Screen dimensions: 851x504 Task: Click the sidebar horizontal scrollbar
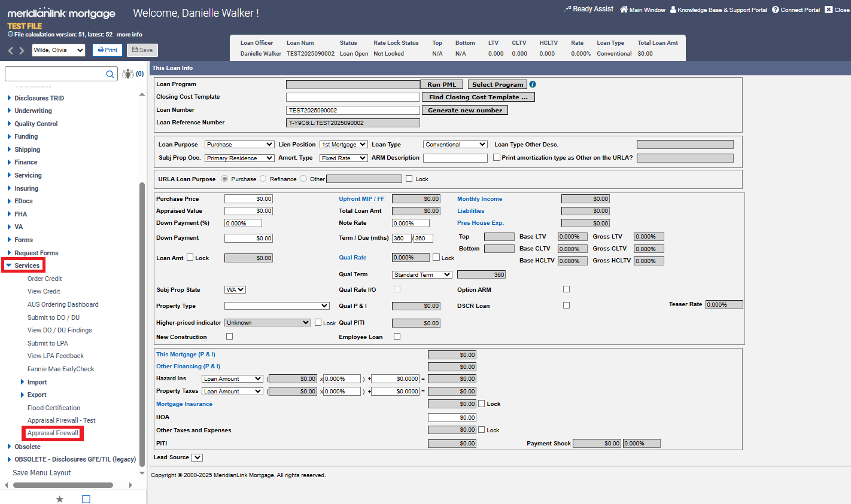tap(63, 485)
